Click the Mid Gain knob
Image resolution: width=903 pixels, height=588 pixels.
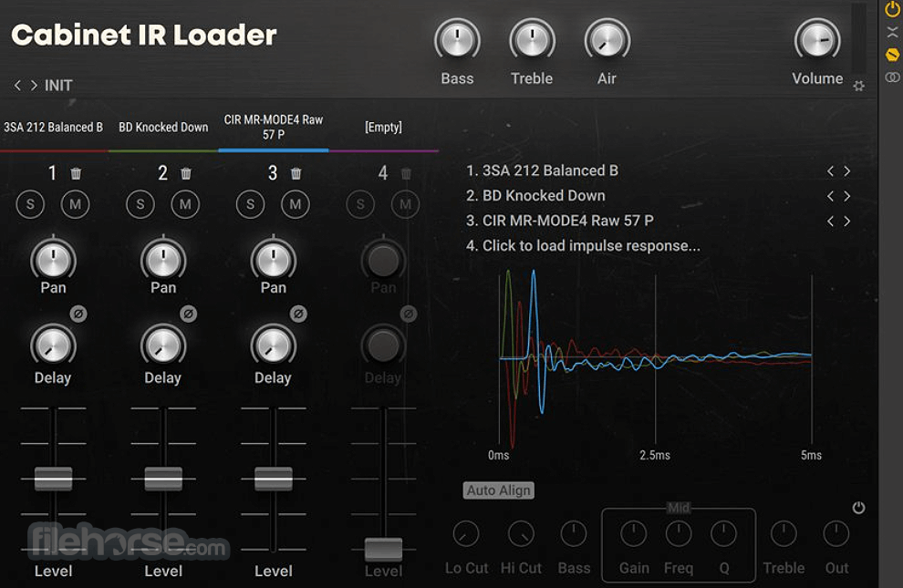[x=634, y=534]
